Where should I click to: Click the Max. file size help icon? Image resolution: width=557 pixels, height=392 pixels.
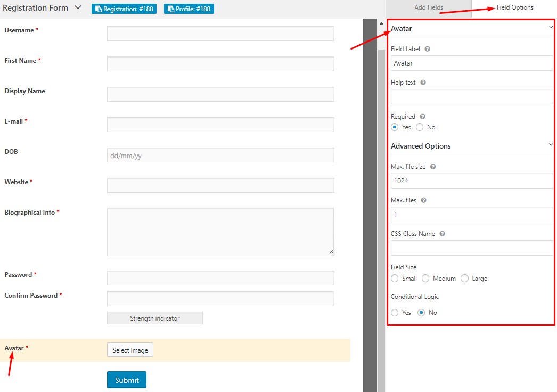[x=433, y=167]
